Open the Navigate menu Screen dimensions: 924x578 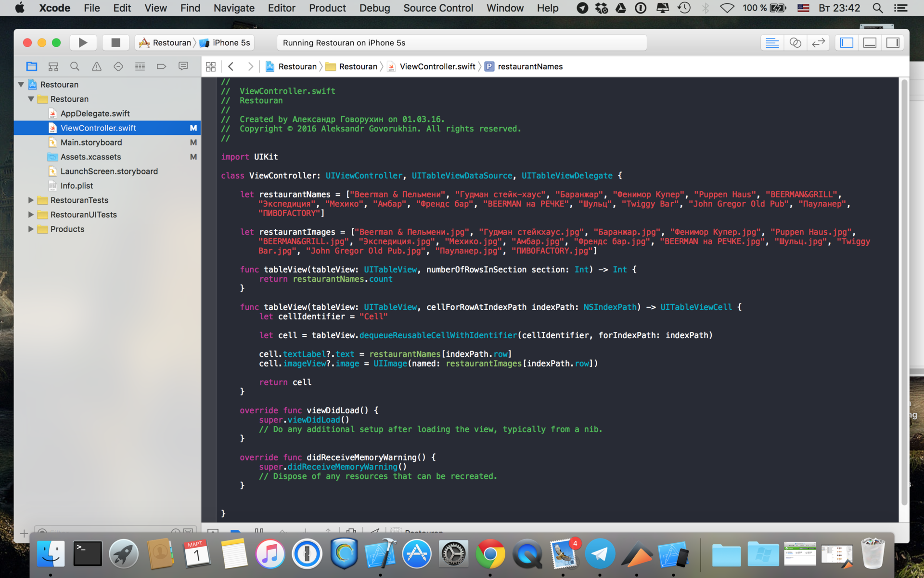[234, 8]
